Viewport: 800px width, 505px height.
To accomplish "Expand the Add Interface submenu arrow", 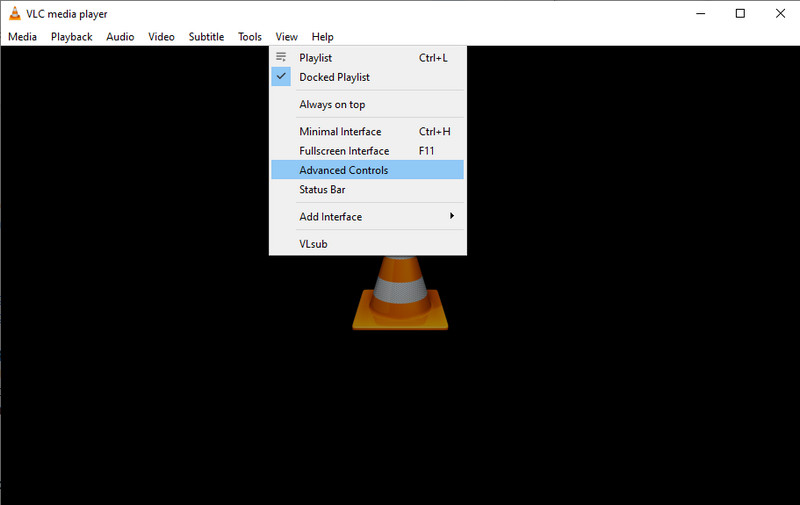I will click(x=452, y=216).
